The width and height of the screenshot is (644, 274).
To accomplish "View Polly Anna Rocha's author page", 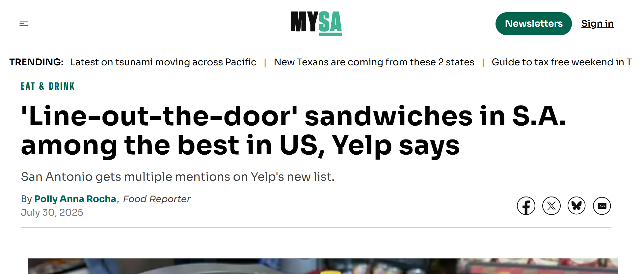I will [x=75, y=199].
